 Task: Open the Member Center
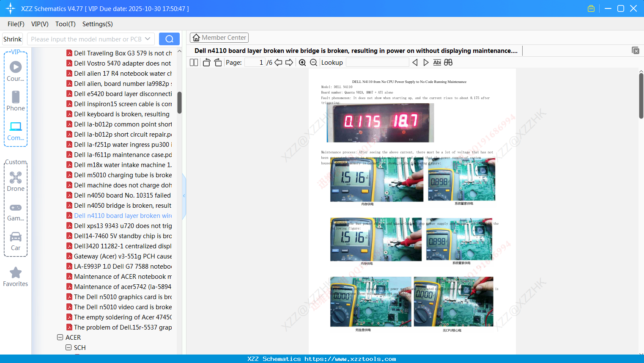click(x=219, y=38)
